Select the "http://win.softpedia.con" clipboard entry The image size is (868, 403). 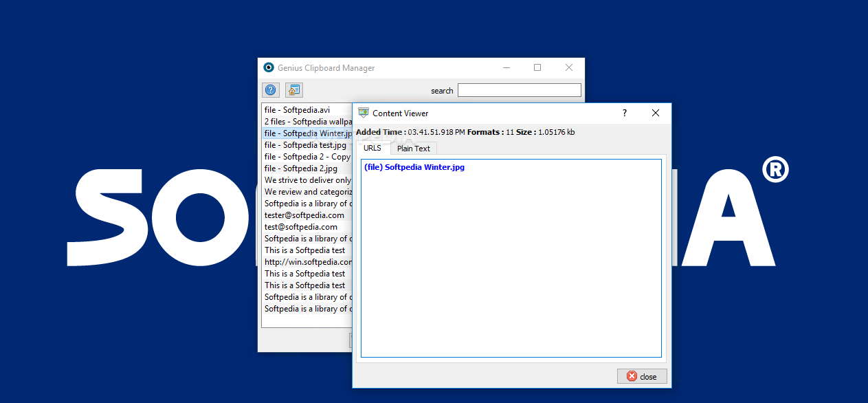point(307,262)
